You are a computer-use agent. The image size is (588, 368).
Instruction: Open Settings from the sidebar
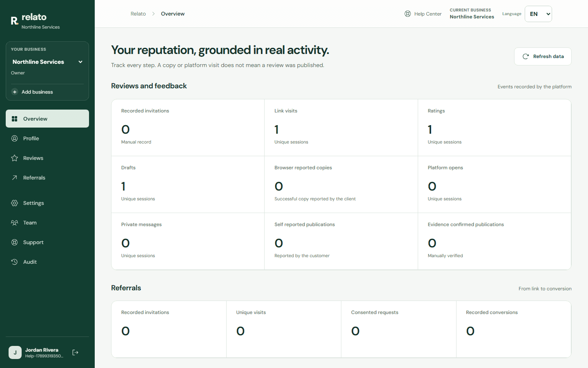tap(47, 203)
